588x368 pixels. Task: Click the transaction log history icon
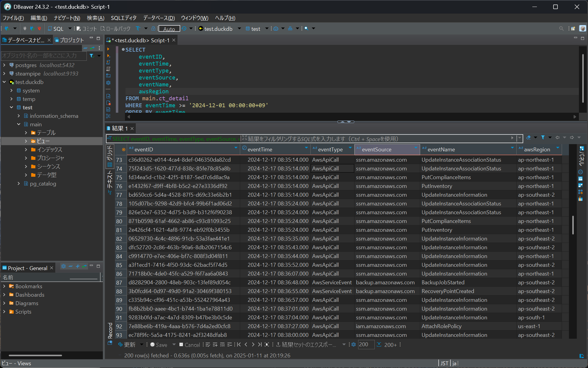coord(184,29)
